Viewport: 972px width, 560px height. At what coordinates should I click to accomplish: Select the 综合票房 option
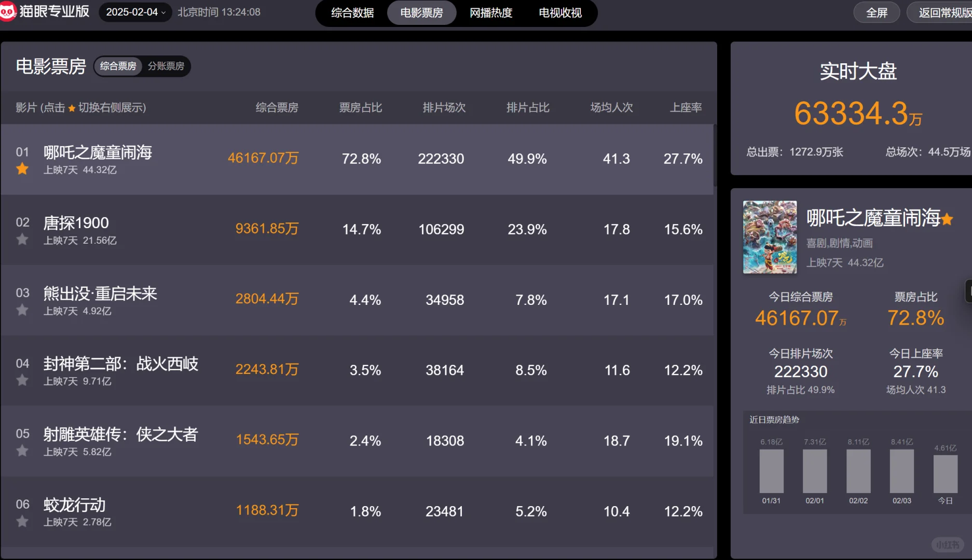[x=118, y=66]
